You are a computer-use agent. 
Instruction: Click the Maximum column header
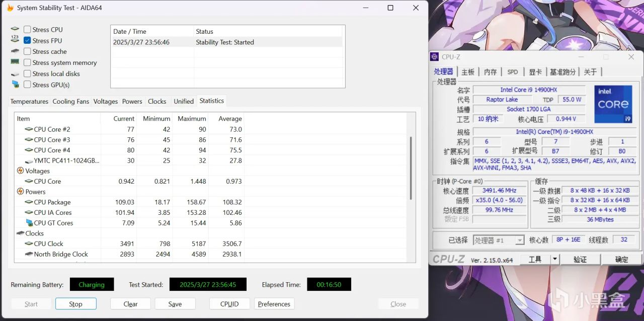(190, 119)
